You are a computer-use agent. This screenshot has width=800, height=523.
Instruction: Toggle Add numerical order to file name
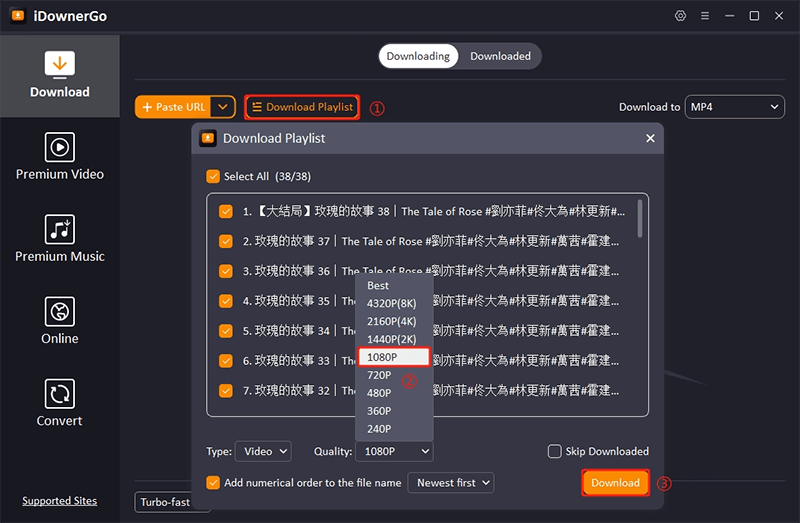[x=213, y=483]
